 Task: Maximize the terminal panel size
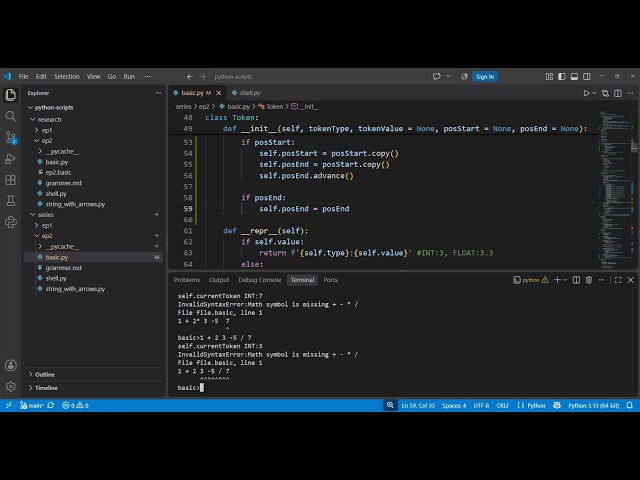pos(618,280)
